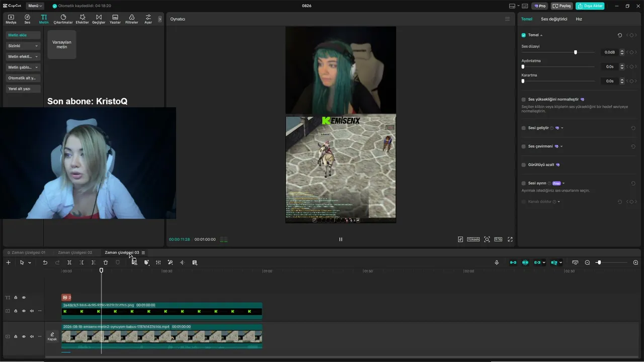Open the Yazılar captions panel

pos(115,19)
